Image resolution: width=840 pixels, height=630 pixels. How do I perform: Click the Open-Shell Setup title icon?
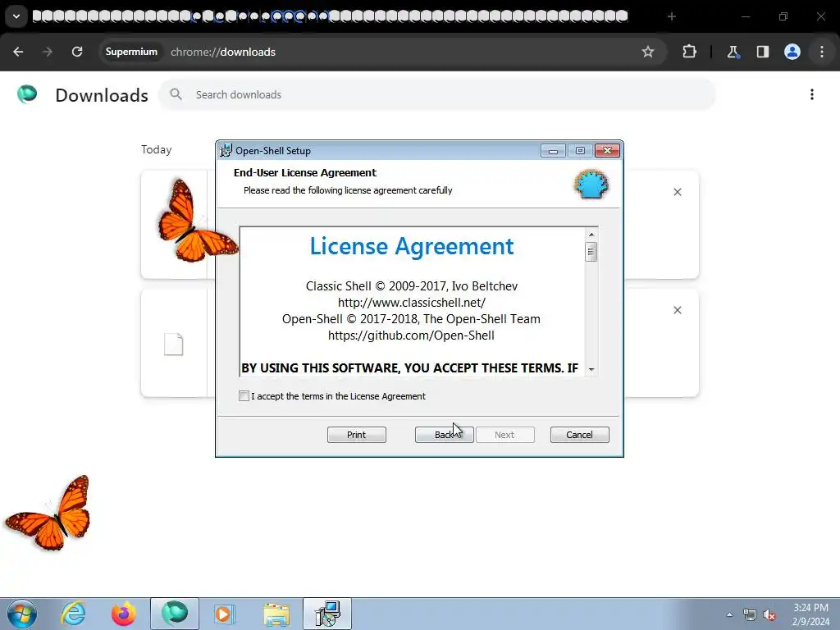[x=226, y=151]
